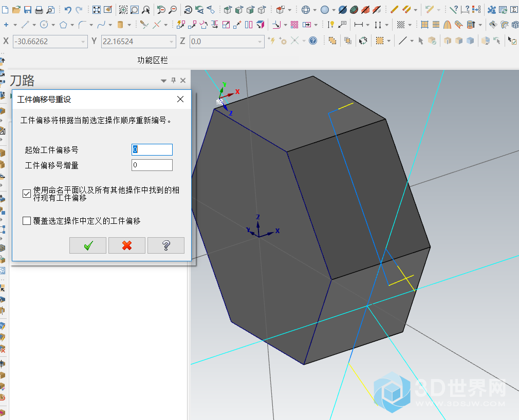Click the wireframe globe shading icon
519x420 pixels.
[x=306, y=10]
